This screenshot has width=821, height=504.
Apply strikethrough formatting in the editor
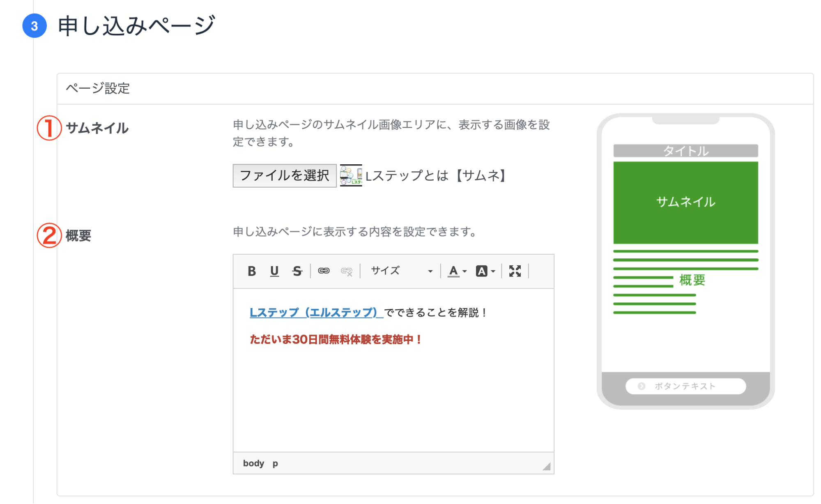pos(297,271)
